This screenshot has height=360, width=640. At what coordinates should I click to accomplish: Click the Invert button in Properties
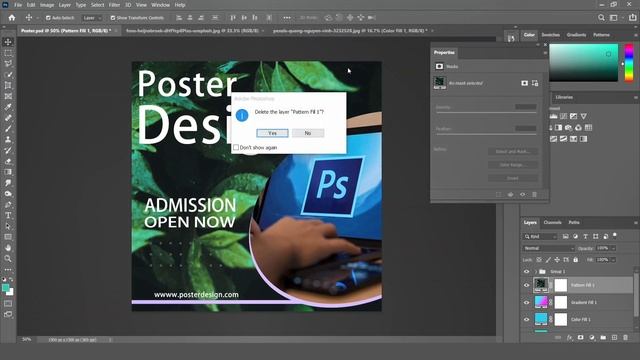pyautogui.click(x=513, y=178)
